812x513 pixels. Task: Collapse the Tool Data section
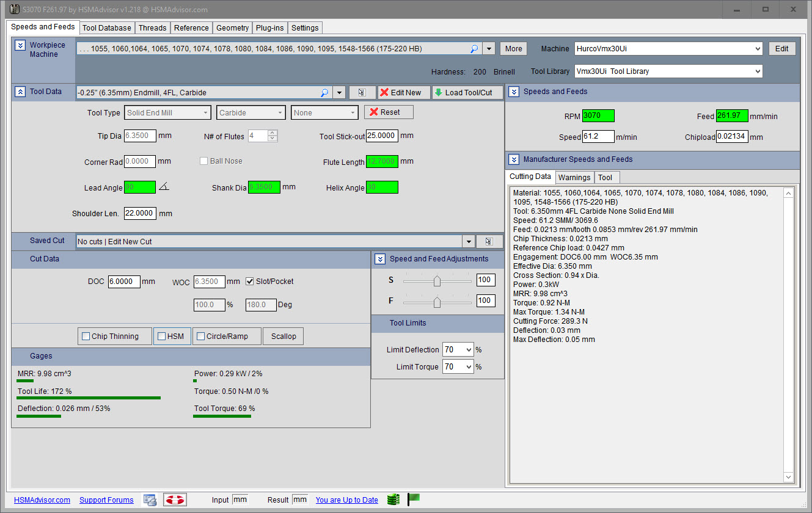[x=20, y=92]
